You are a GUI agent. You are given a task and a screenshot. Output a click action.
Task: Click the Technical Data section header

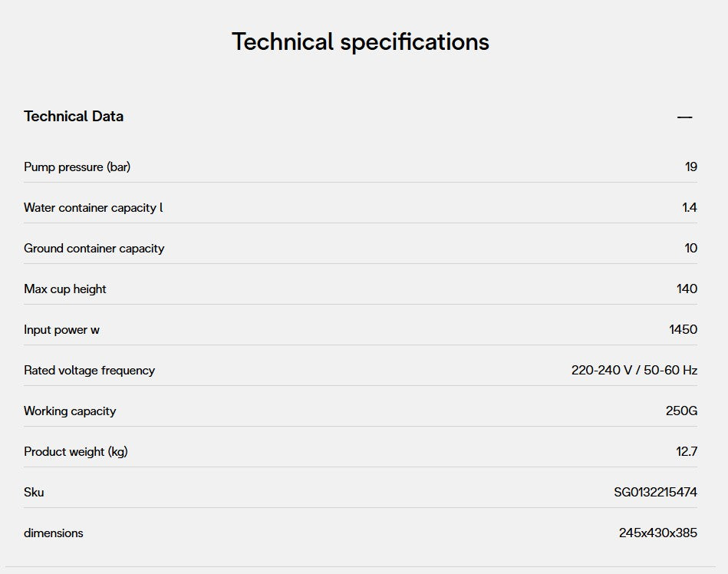[x=74, y=117]
